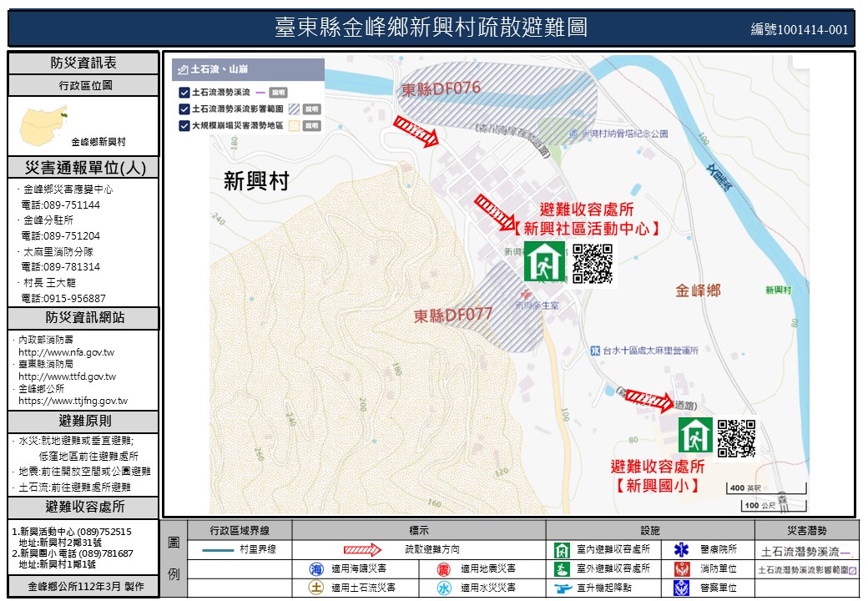Click the earthquake disaster 震 icon

(447, 568)
